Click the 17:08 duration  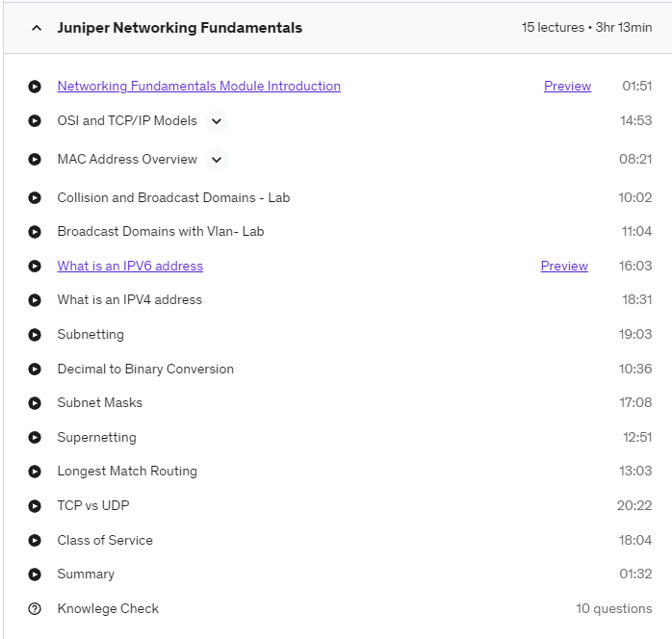coord(635,402)
